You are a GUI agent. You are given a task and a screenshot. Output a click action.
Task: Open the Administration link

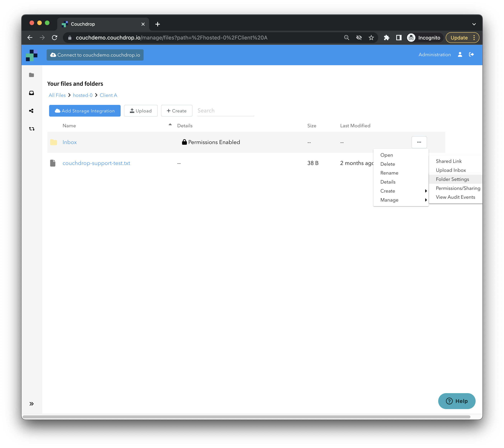(x=434, y=54)
